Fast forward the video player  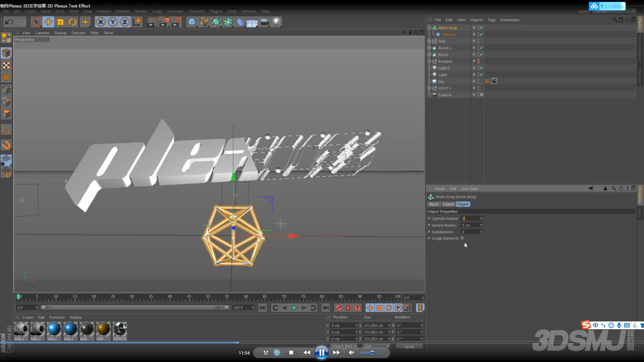click(x=336, y=352)
